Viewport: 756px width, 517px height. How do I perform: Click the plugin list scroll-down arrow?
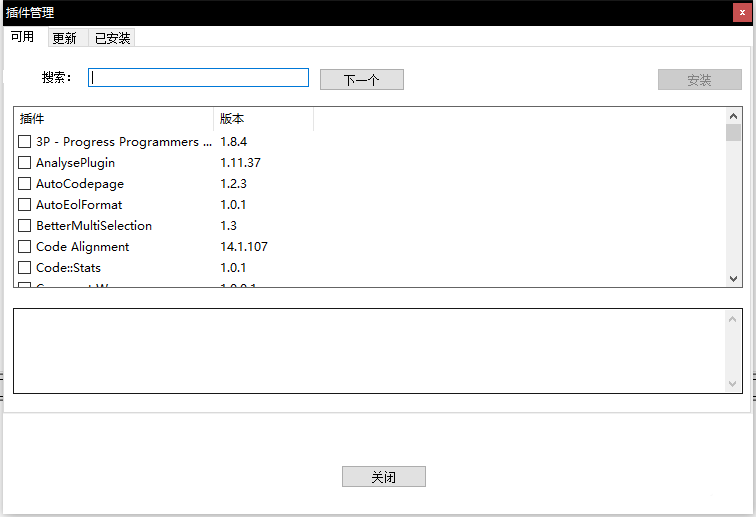tap(733, 279)
